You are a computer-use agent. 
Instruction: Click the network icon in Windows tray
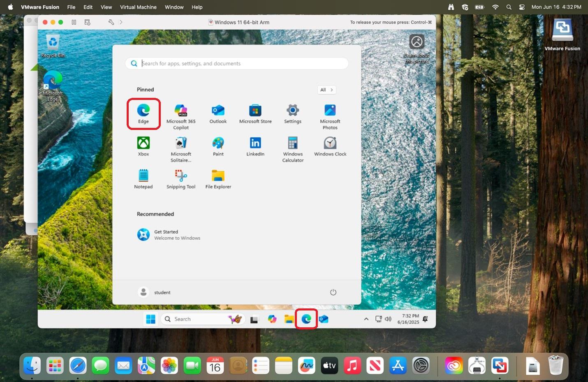(379, 319)
